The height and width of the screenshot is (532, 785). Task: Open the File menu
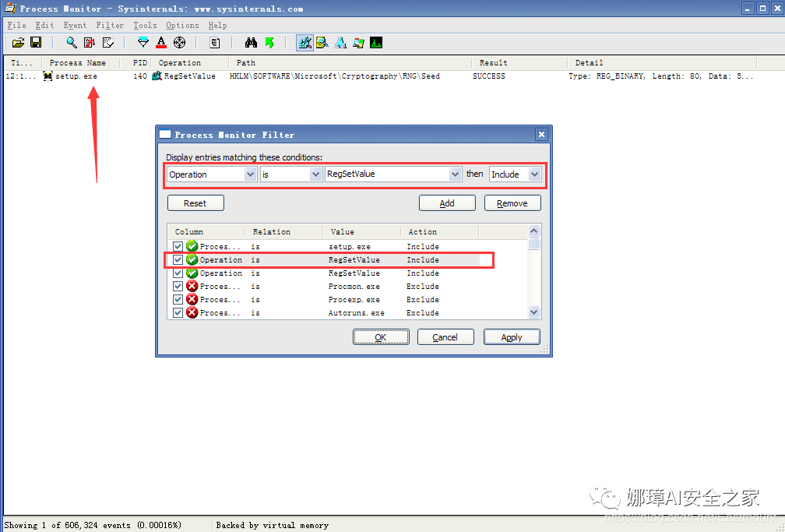[x=16, y=25]
